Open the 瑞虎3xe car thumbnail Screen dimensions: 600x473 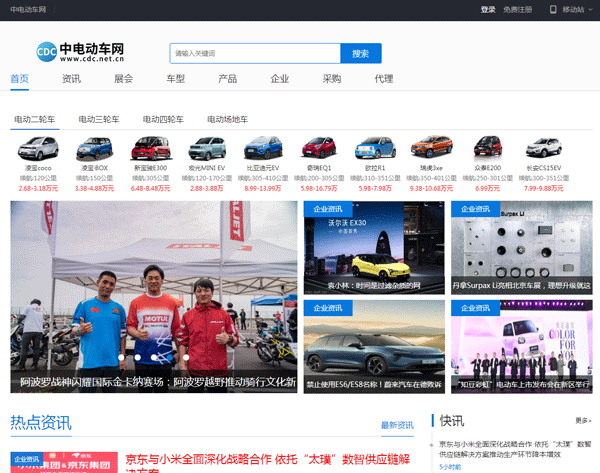pos(432,147)
